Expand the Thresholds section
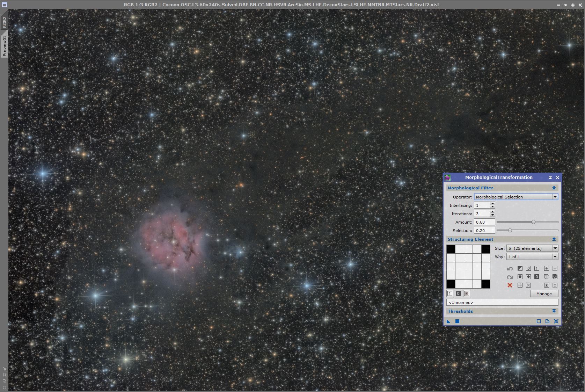Image resolution: width=585 pixels, height=392 pixels. (554, 311)
